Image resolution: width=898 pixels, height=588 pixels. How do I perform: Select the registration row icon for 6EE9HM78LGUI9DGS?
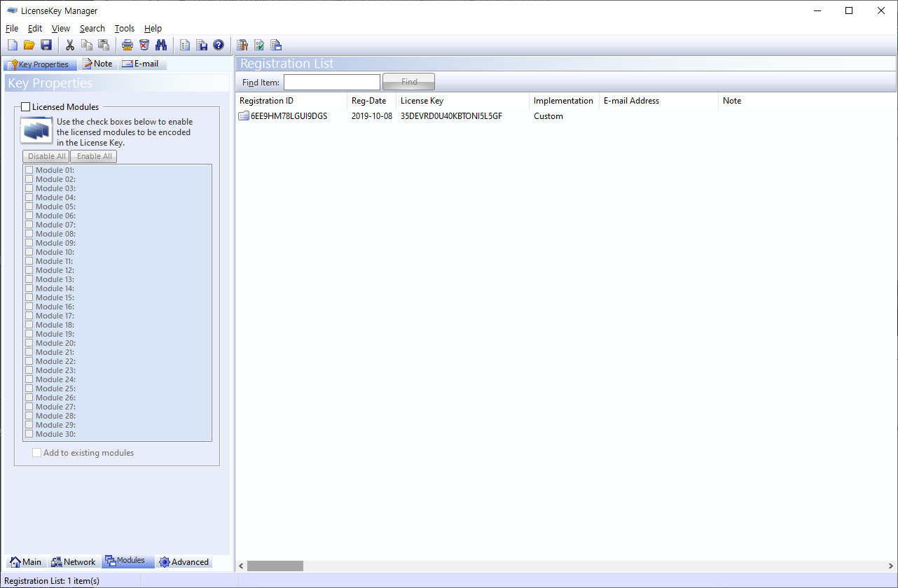click(244, 116)
